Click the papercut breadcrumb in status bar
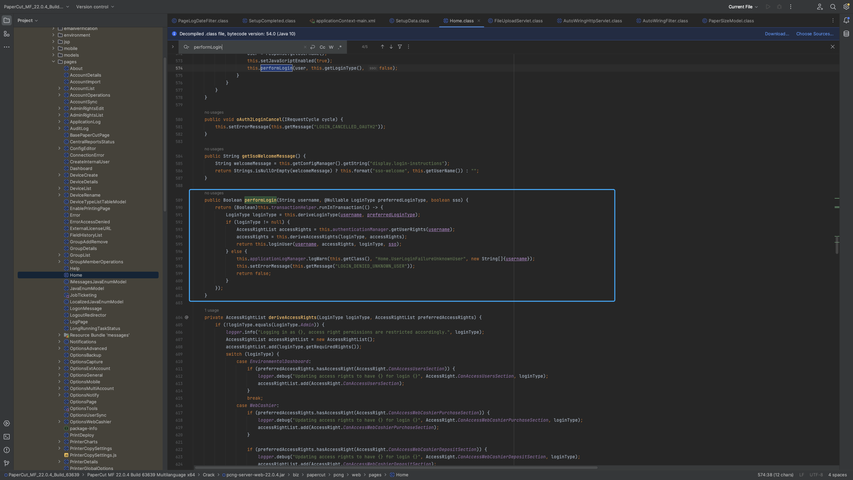 point(316,475)
